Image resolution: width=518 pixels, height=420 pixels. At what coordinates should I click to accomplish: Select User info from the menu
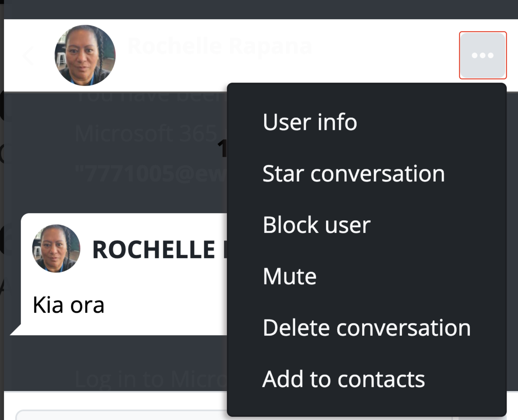point(310,122)
